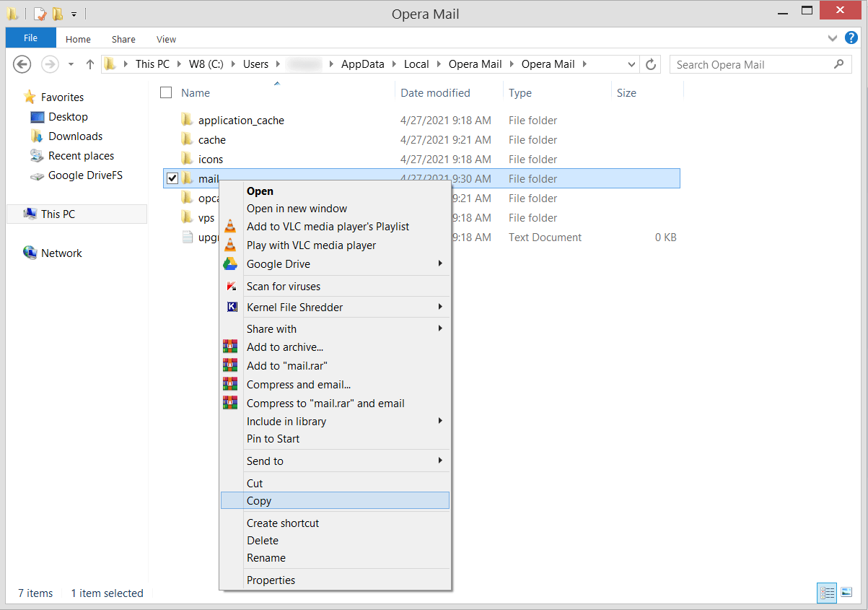This screenshot has width=868, height=610.
Task: Click the WinRAR icon beside Add to archive
Action: [x=230, y=347]
